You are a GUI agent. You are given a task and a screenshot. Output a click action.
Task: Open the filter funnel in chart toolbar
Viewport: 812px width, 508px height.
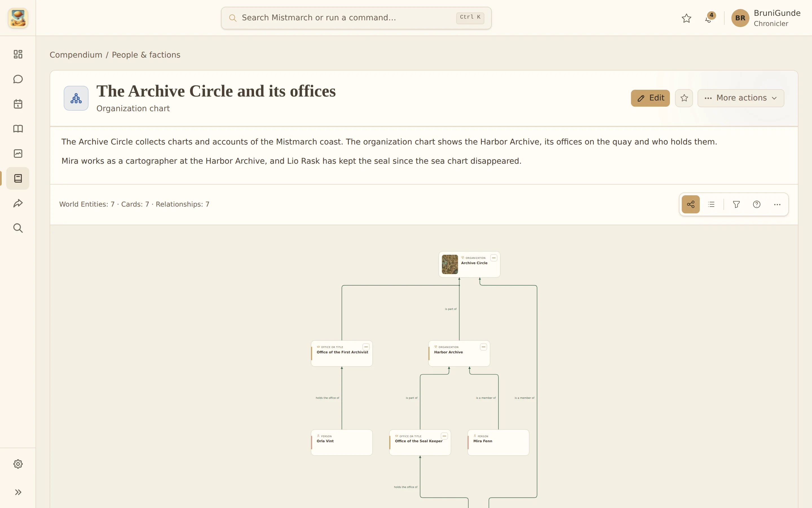tap(736, 204)
